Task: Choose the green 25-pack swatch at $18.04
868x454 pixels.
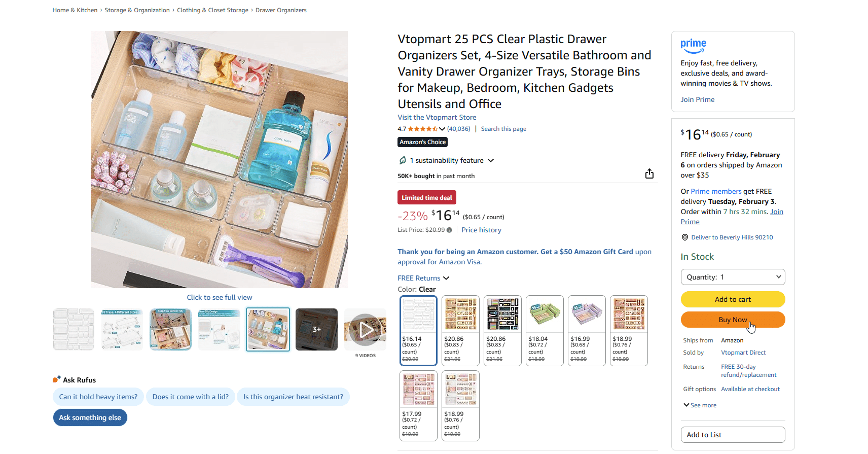Action: [545, 330]
